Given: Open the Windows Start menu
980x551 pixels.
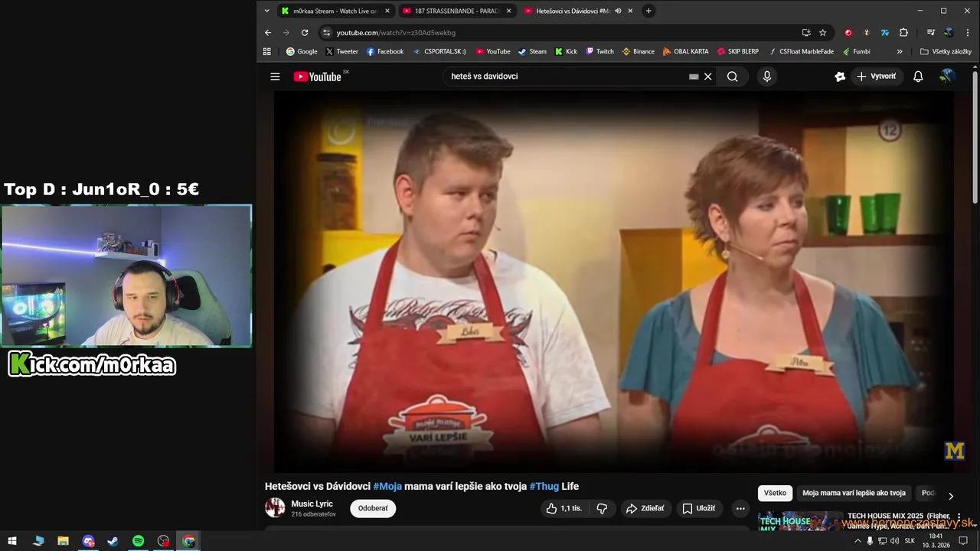Looking at the screenshot, I should 12,541.
